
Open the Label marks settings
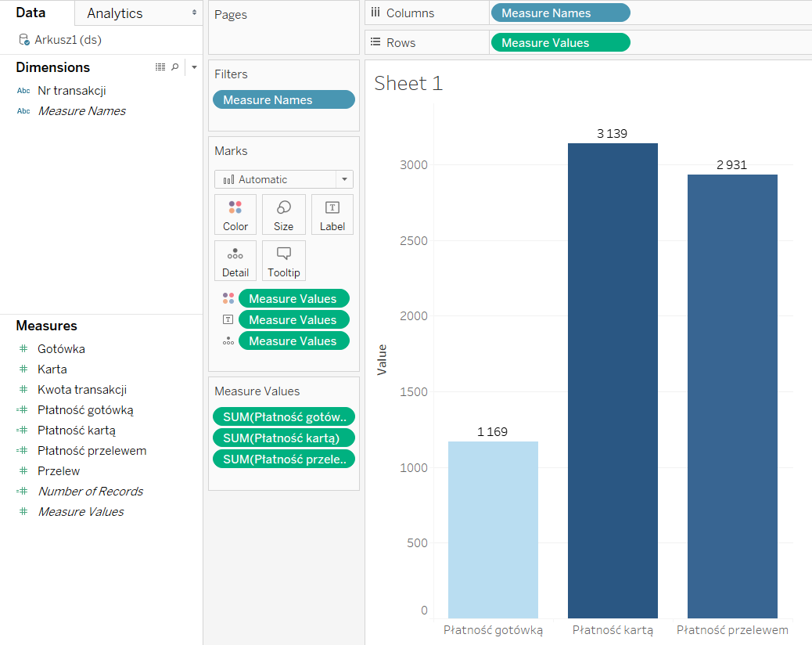(332, 214)
